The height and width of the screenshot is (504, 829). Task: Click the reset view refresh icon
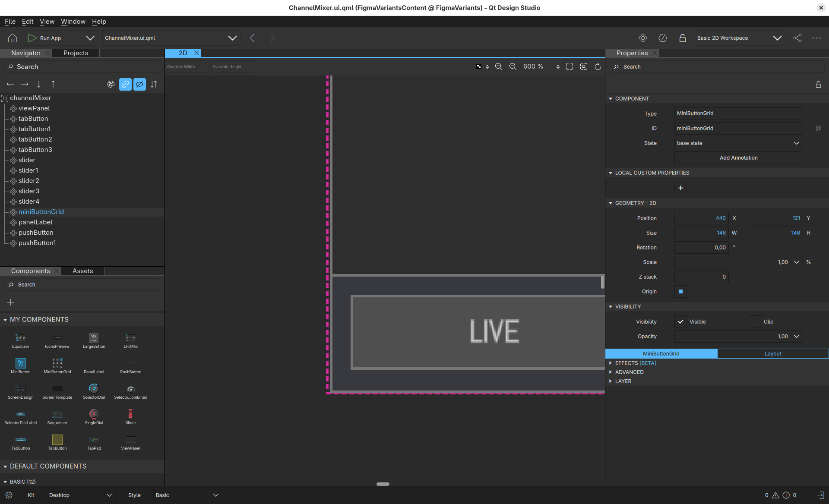[x=598, y=66]
